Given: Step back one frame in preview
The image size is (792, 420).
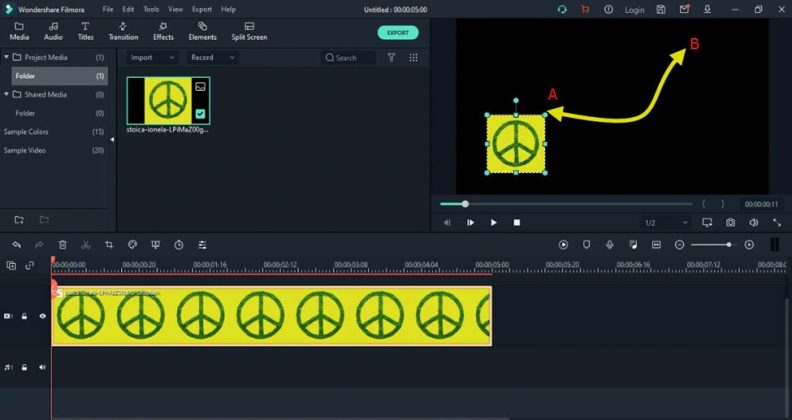Looking at the screenshot, I should pyautogui.click(x=447, y=223).
